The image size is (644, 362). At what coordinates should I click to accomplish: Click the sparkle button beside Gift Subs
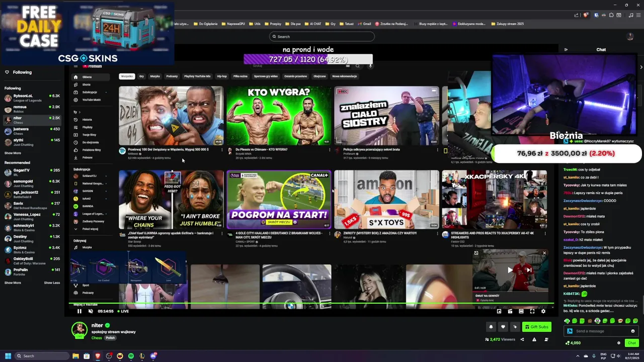pos(515,327)
